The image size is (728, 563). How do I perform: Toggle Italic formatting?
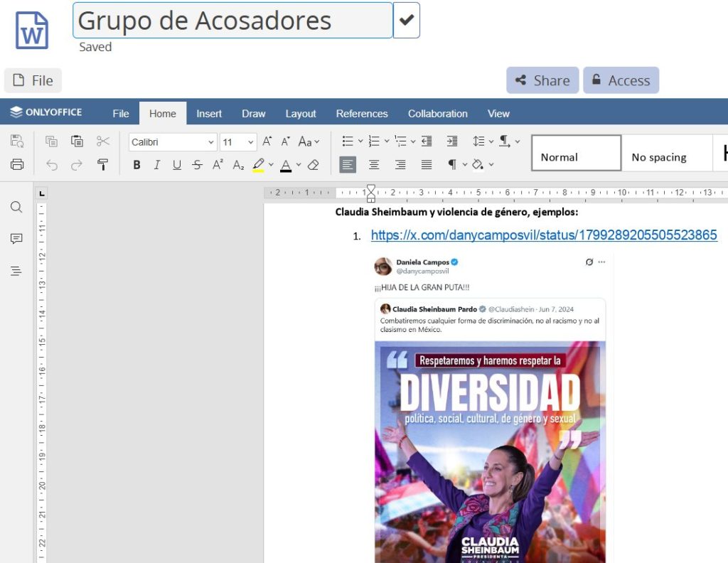[156, 165]
